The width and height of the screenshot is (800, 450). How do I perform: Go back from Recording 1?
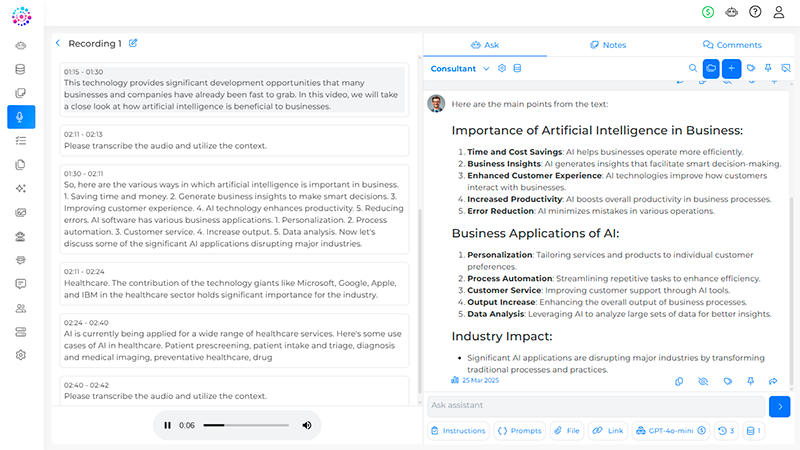point(58,43)
